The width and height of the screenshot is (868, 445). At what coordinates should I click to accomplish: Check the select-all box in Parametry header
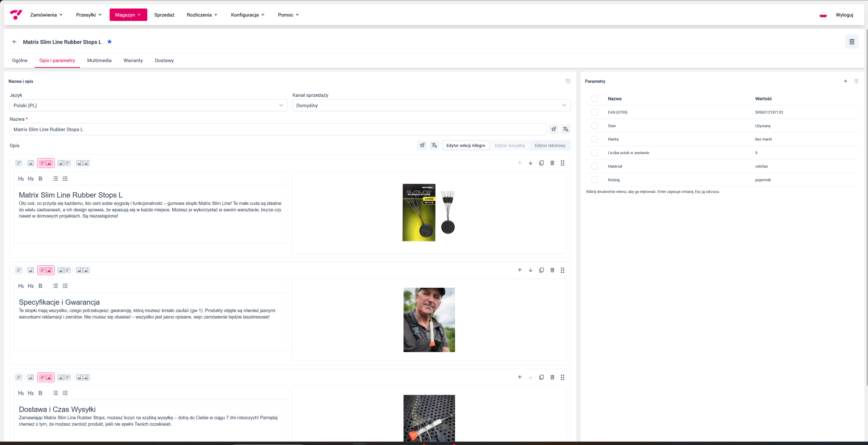click(x=594, y=99)
